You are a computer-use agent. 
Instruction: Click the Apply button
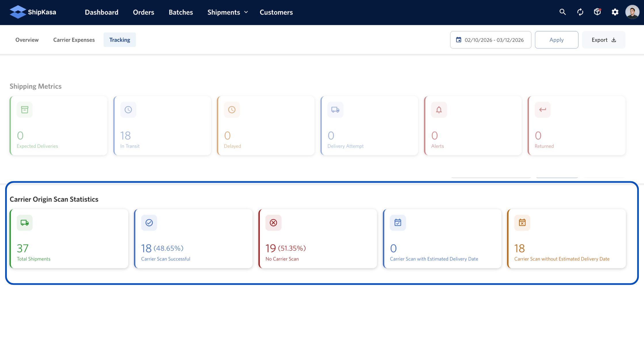pos(556,40)
